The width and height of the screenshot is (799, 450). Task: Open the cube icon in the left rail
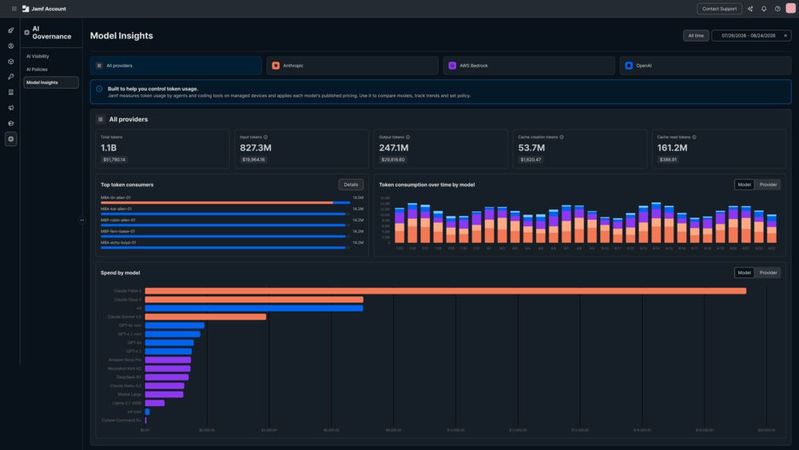pyautogui.click(x=11, y=62)
